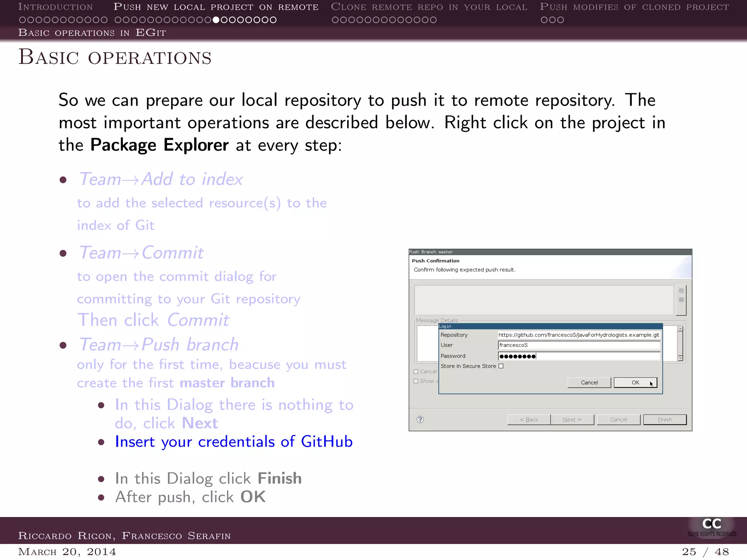Click the 'Push Branch master' title bar
Screen dimensions: 747x560
click(x=550, y=252)
